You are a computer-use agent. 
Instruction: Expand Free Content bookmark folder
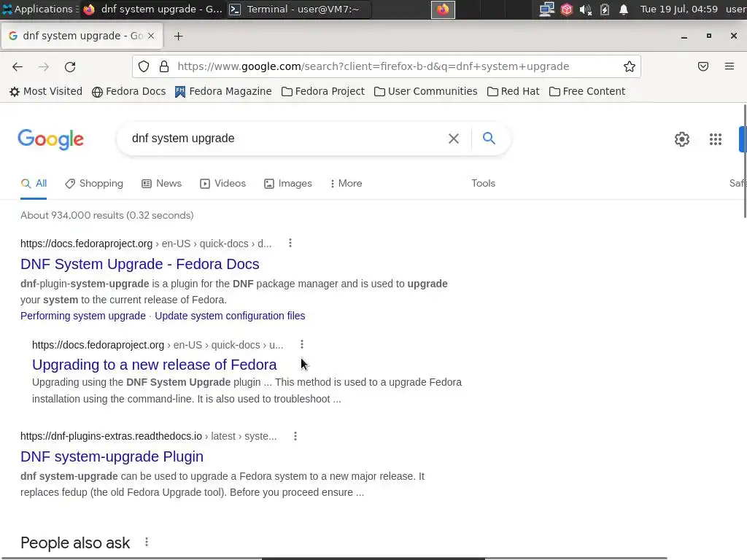(x=587, y=91)
